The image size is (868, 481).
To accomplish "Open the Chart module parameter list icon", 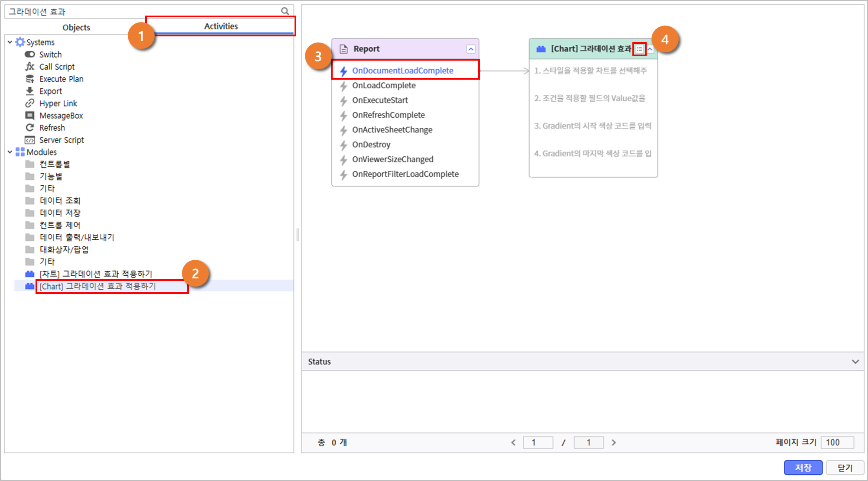I will [x=639, y=49].
